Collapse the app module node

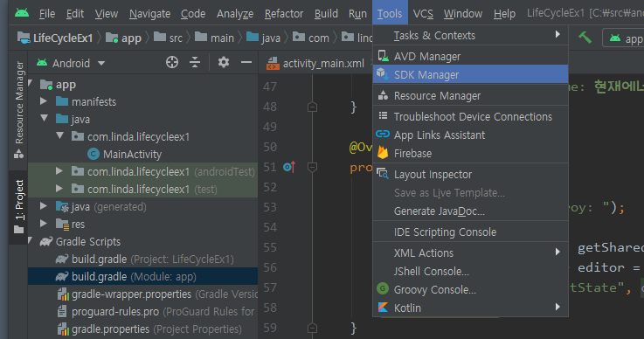pyautogui.click(x=30, y=83)
